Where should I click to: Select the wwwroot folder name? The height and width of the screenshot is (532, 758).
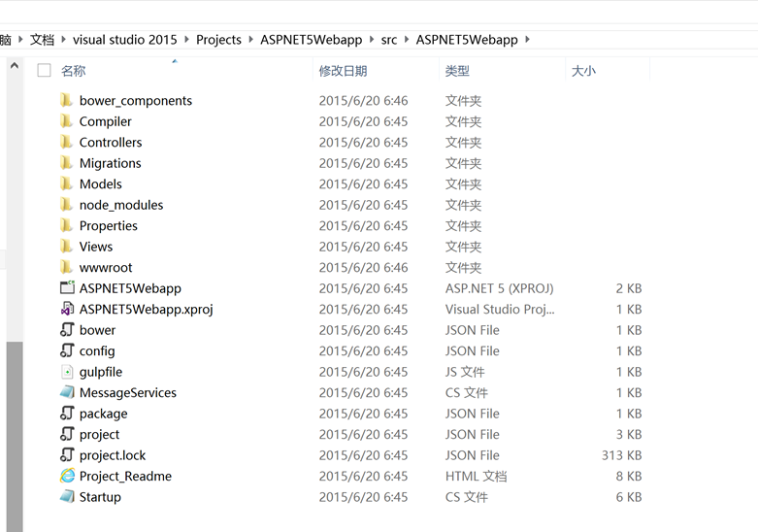106,267
